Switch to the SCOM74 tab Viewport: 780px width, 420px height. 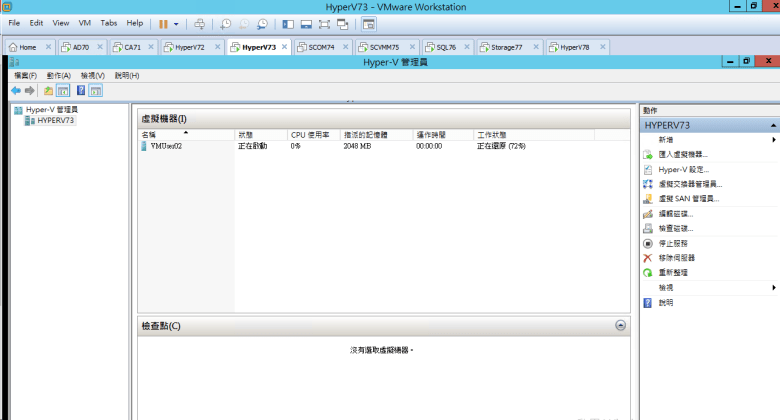click(322, 47)
